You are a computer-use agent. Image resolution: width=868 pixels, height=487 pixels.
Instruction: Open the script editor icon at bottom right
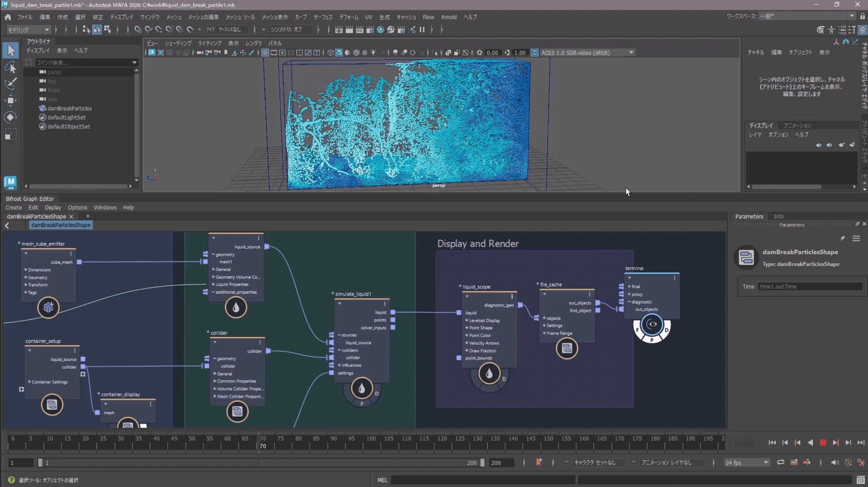[860, 480]
